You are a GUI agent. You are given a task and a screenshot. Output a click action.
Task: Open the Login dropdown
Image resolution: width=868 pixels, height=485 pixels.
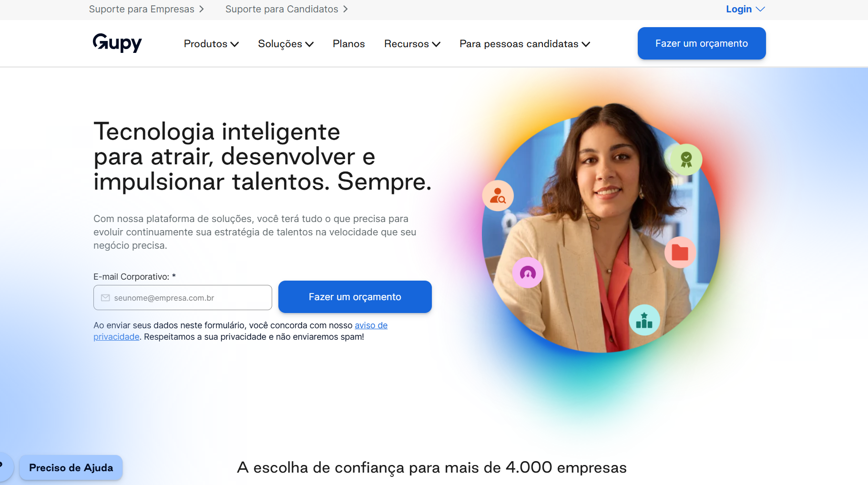pyautogui.click(x=745, y=9)
